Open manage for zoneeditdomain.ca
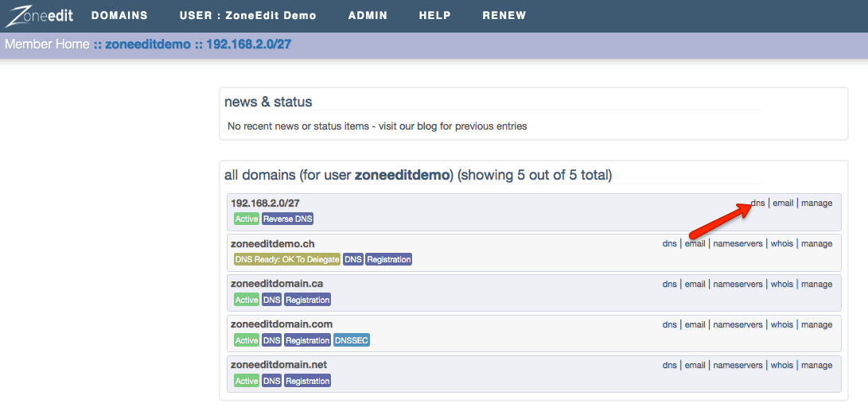 tap(816, 284)
